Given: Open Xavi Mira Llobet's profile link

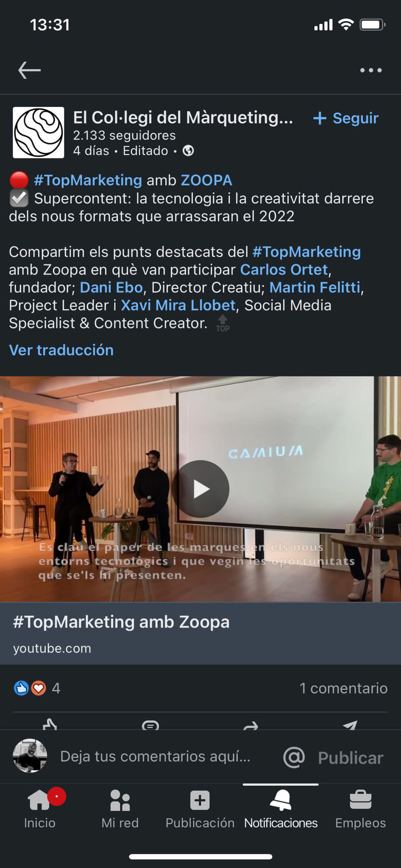Looking at the screenshot, I should pyautogui.click(x=178, y=305).
